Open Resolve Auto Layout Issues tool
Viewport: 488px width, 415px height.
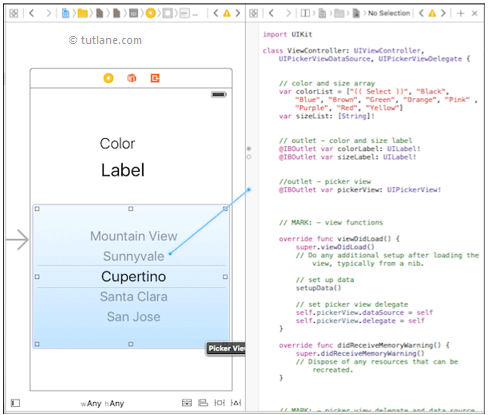pos(236,403)
